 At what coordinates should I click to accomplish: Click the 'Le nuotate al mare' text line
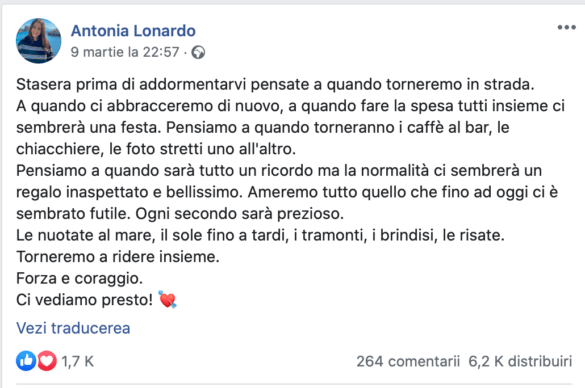pyautogui.click(x=260, y=235)
